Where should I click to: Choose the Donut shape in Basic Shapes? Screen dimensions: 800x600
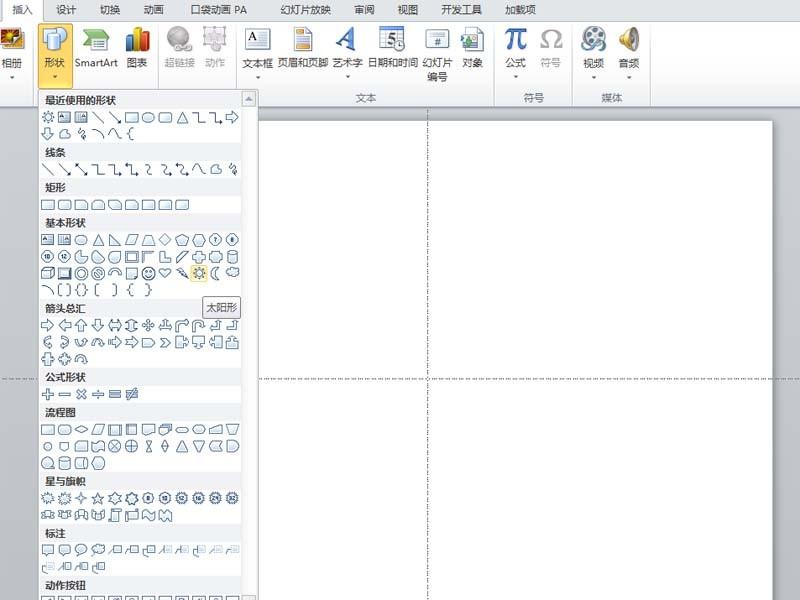[x=81, y=273]
